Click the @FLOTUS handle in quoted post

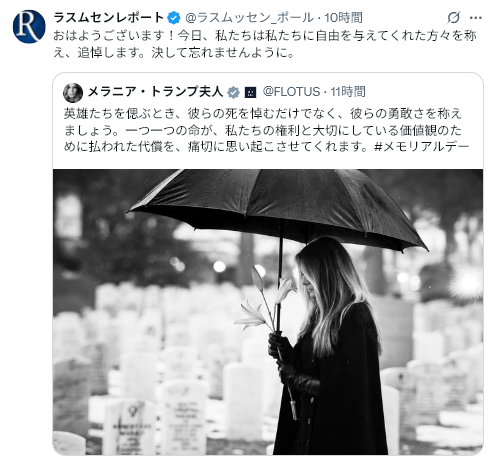pyautogui.click(x=291, y=92)
